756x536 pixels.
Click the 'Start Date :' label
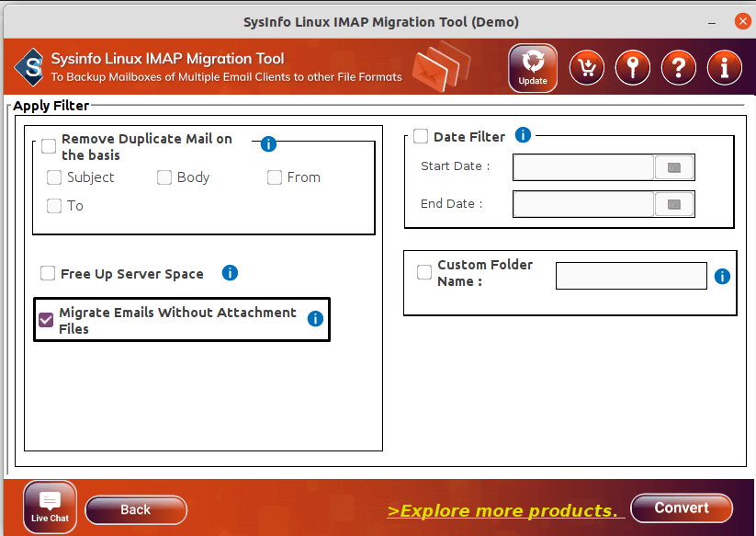[x=455, y=166]
